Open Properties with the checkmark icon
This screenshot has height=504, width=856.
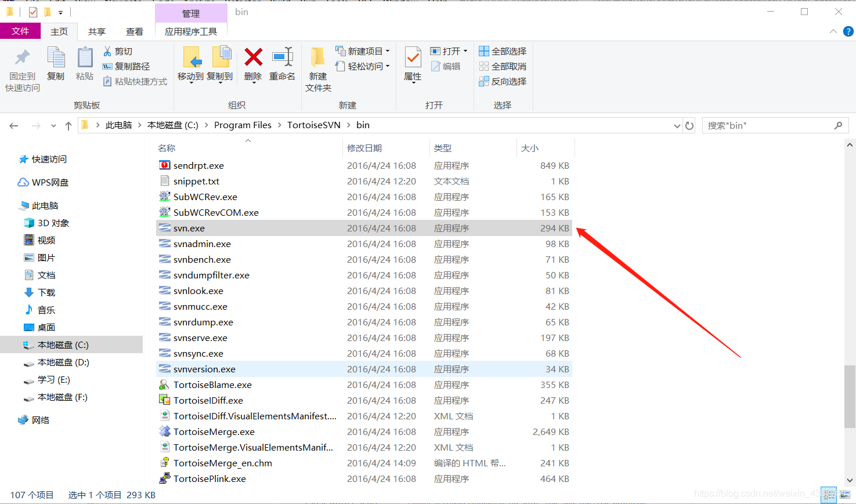[413, 57]
